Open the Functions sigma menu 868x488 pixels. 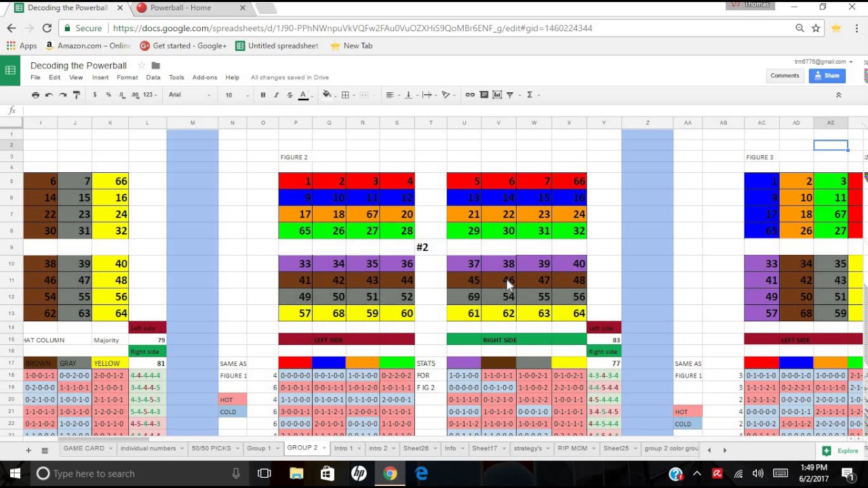[x=530, y=95]
